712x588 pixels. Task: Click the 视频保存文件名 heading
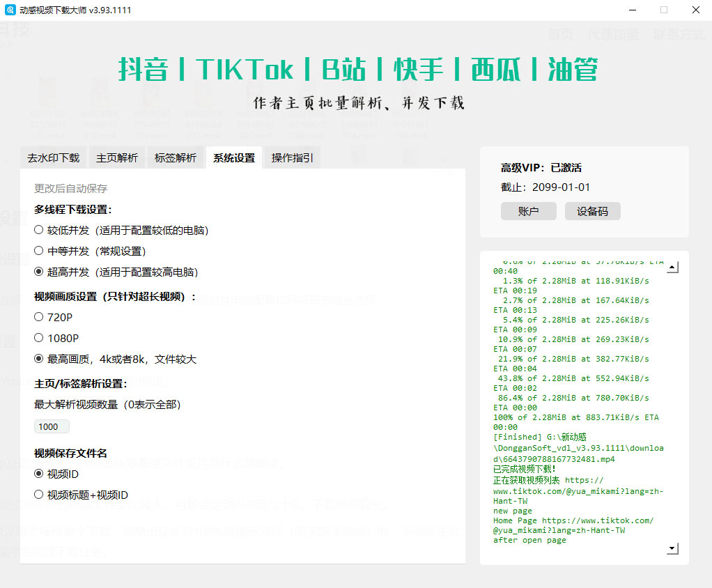point(70,453)
